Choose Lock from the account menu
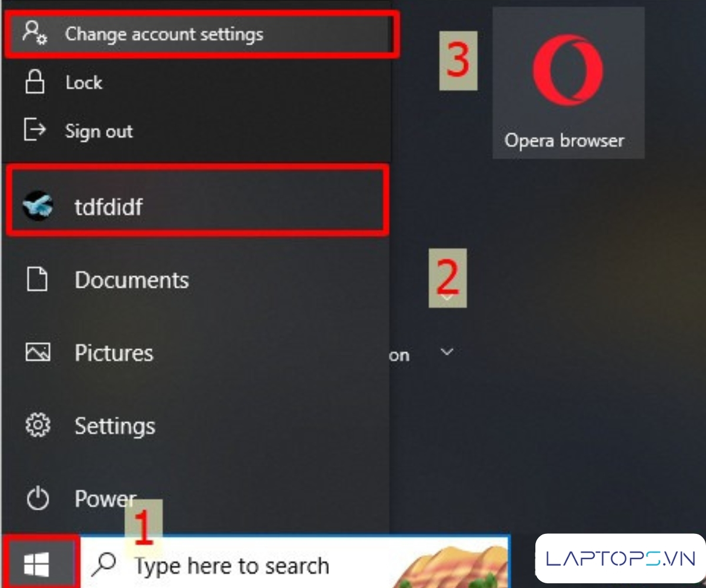This screenshot has height=588, width=706. pyautogui.click(x=84, y=82)
